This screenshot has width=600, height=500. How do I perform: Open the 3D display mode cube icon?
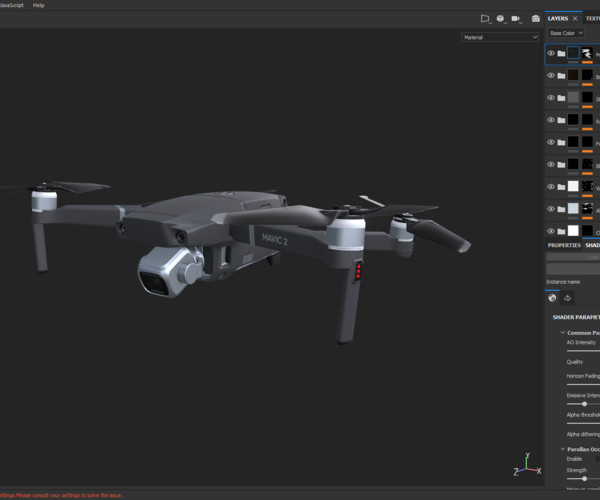click(x=501, y=18)
